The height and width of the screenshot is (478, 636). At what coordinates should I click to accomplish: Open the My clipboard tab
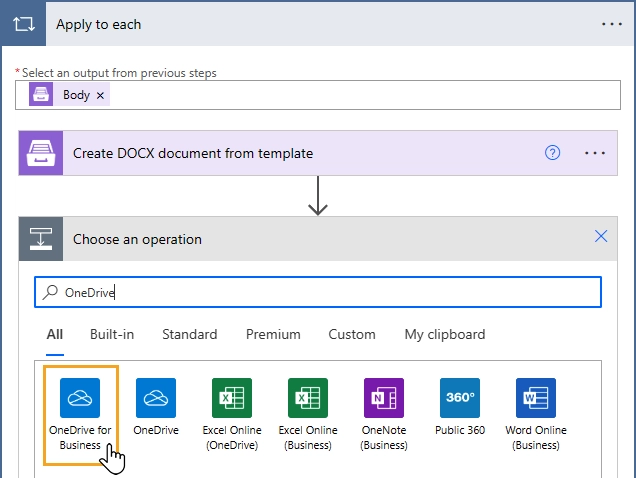pyautogui.click(x=445, y=334)
